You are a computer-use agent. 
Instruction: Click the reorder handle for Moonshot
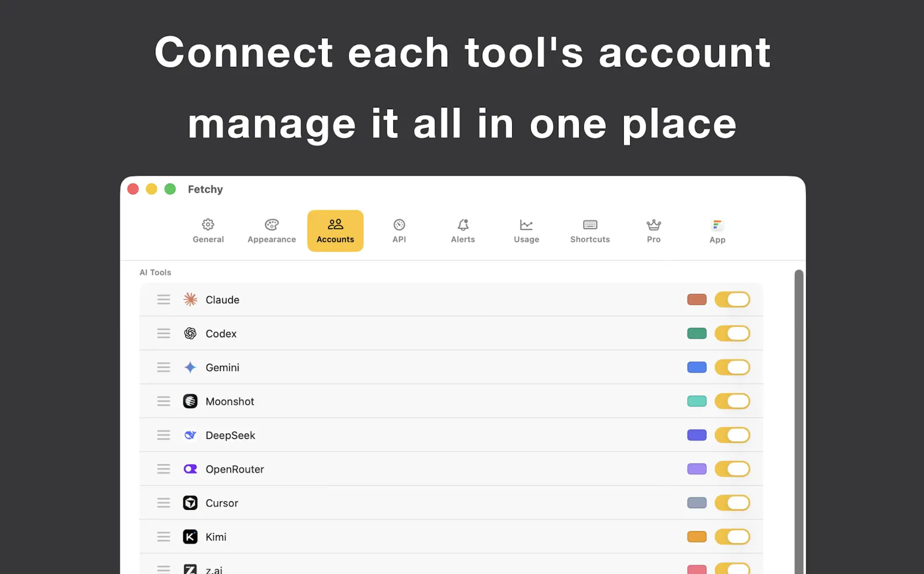pos(163,401)
